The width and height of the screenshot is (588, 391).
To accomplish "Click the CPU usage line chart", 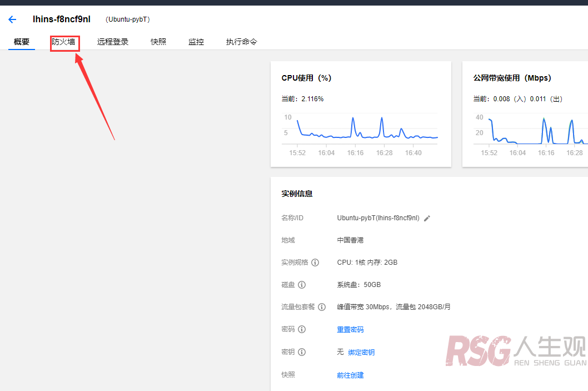I will (x=360, y=135).
